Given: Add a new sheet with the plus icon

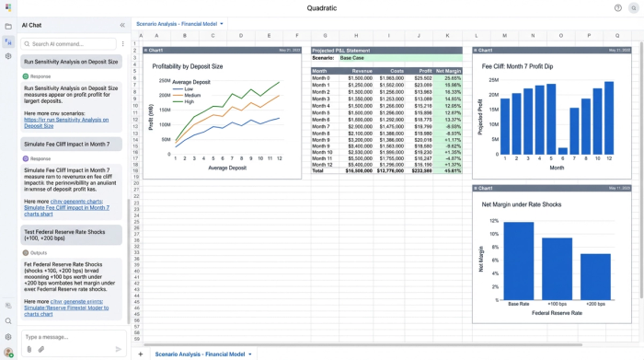Looking at the screenshot, I should [x=141, y=354].
